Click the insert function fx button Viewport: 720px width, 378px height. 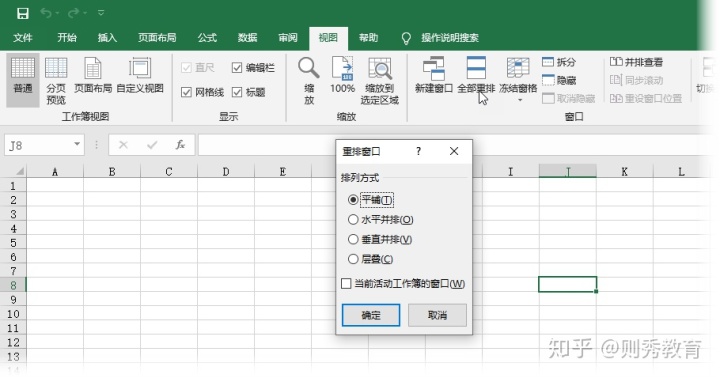click(180, 145)
